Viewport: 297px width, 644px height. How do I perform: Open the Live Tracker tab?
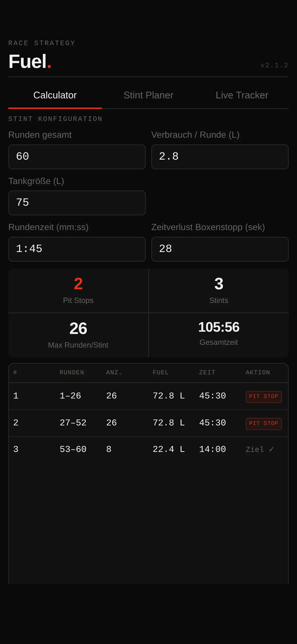(x=242, y=95)
